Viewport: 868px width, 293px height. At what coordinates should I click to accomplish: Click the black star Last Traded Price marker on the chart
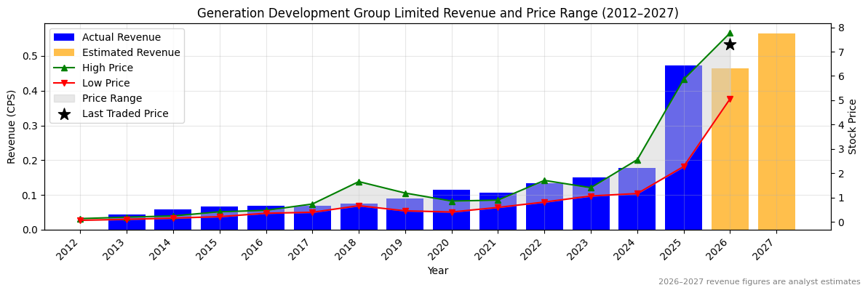(730, 44)
